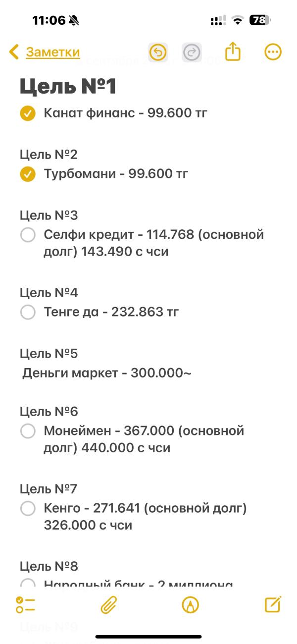The image size is (297, 644).
Task: Tap the Цель №5 text line
Action: click(49, 354)
